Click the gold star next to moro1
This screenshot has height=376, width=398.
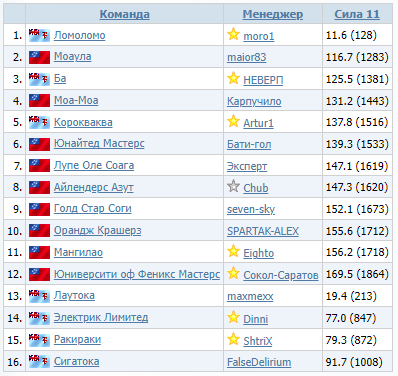(233, 34)
